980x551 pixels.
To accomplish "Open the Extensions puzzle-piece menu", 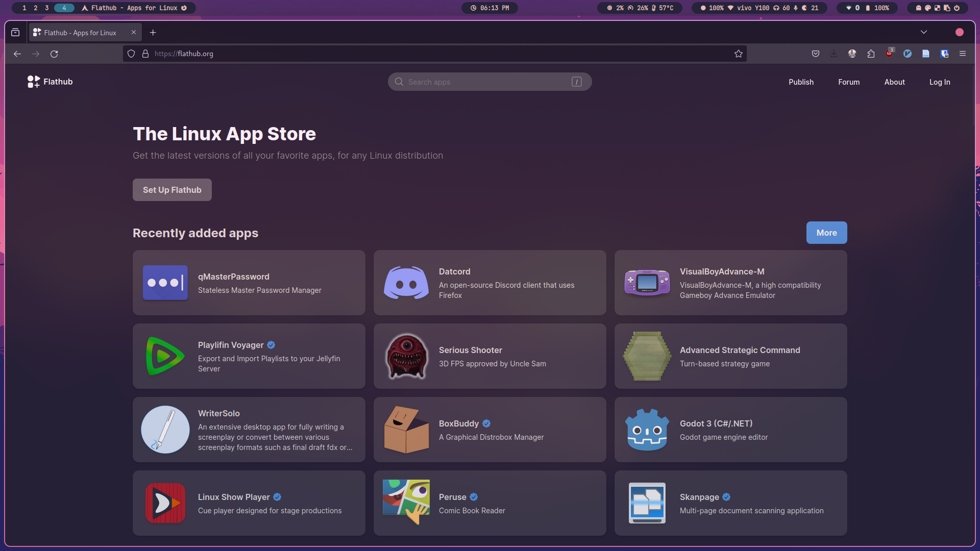I will click(x=871, y=54).
